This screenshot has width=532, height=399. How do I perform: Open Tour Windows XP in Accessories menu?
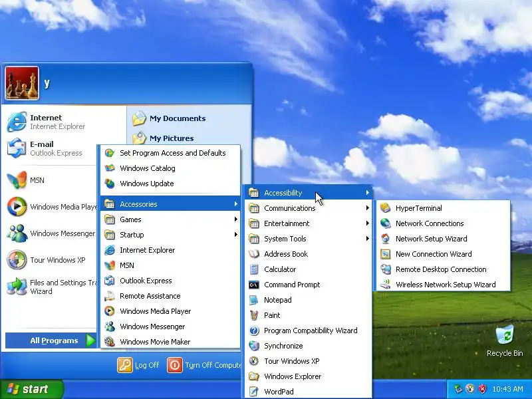[x=309, y=361]
